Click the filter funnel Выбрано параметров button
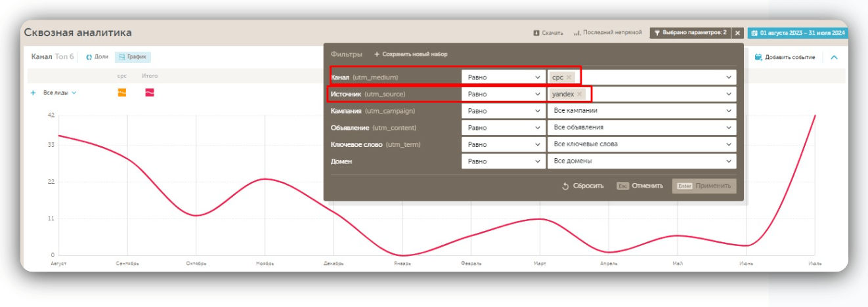This screenshot has width=868, height=307. point(689,33)
